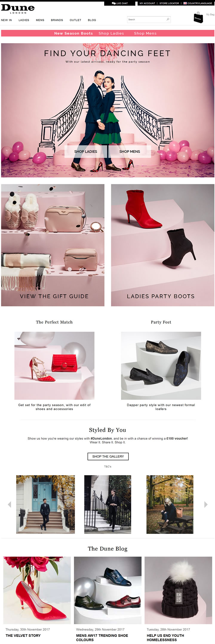Show previous gallery photos with left arrow
This screenshot has width=215, height=644.
click(x=9, y=504)
